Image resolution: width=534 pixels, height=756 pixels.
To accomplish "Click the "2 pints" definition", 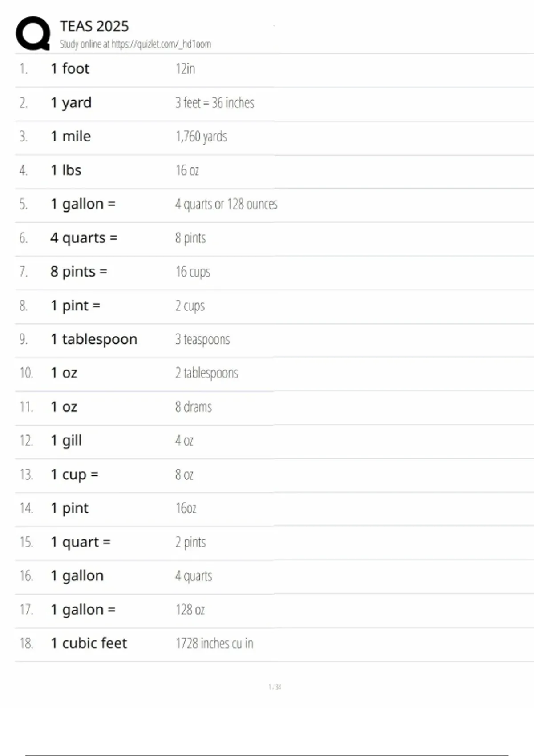I will (190, 542).
